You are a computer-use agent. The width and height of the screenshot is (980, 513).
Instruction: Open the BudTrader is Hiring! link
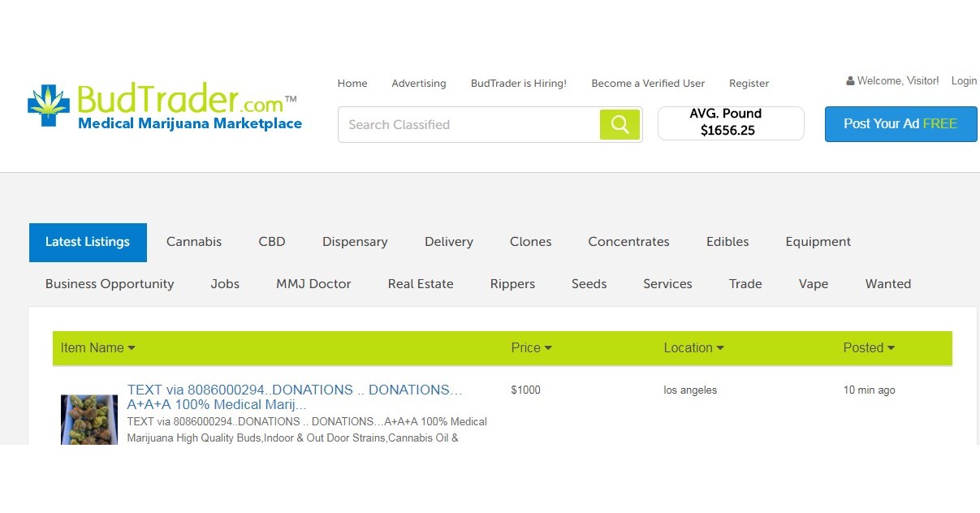pyautogui.click(x=518, y=84)
